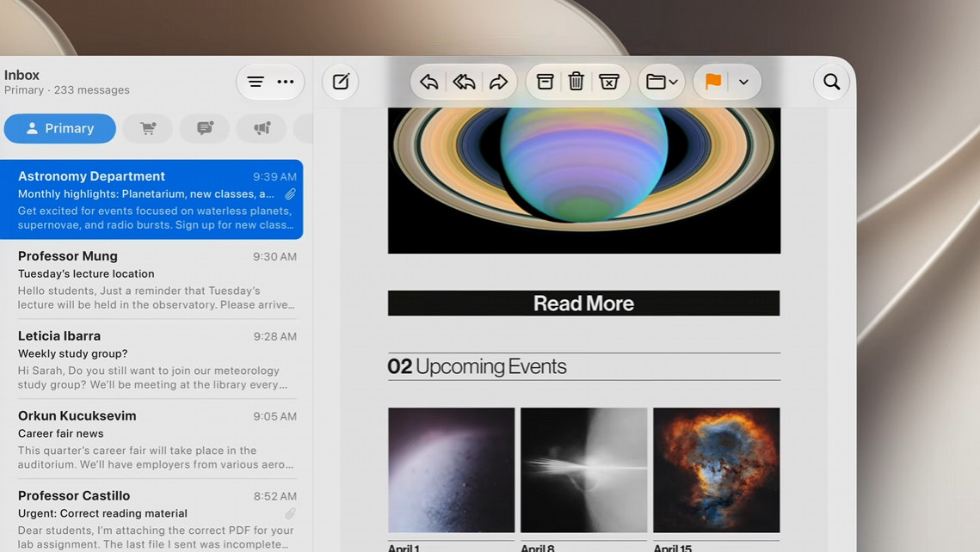Click the attachment paperclip on Astronomy Department email
Image resolution: width=980 pixels, height=552 pixels.
click(291, 194)
